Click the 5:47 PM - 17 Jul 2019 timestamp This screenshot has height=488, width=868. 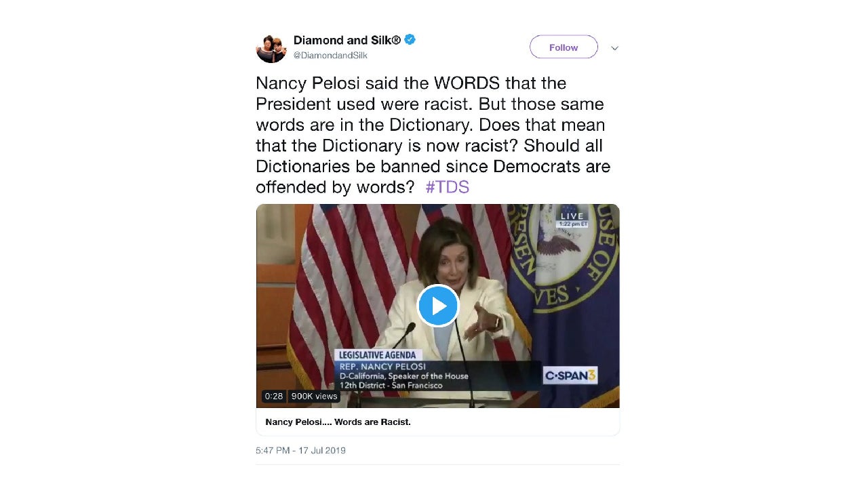click(x=300, y=450)
